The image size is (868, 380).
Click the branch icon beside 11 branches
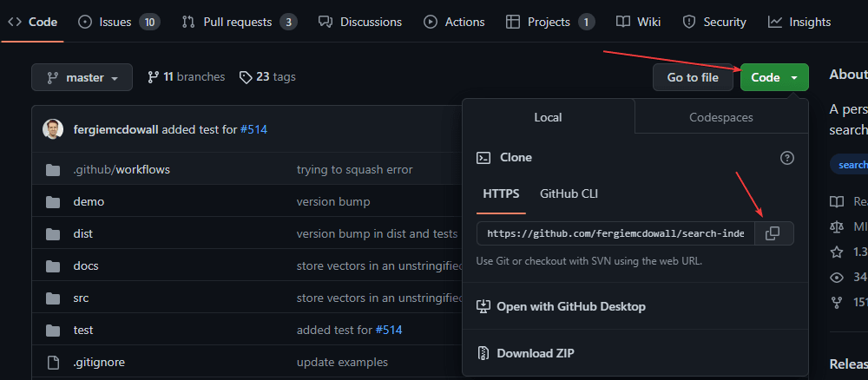153,77
